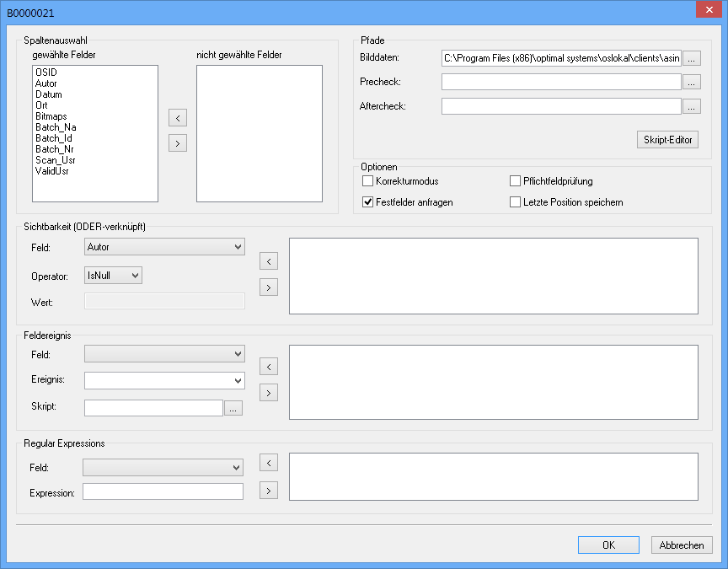
Task: Enable Pflichtfeldprüfung
Action: click(515, 180)
